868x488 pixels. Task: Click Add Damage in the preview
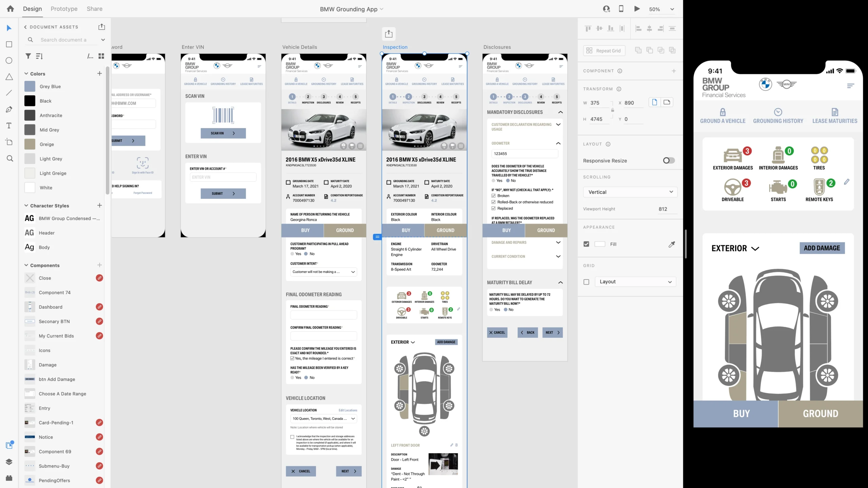(x=822, y=248)
